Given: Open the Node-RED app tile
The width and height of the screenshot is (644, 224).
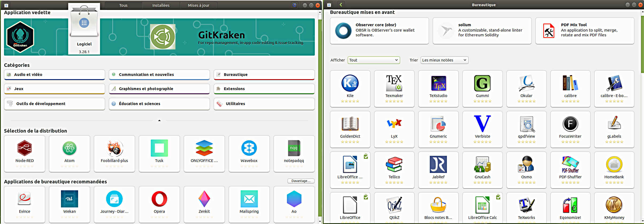Looking at the screenshot, I should 25,154.
